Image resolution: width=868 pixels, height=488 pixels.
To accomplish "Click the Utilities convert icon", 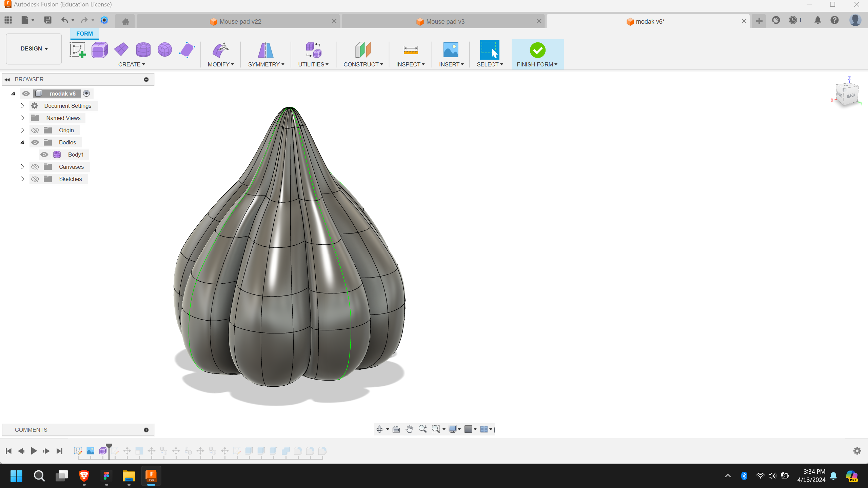I will [313, 50].
